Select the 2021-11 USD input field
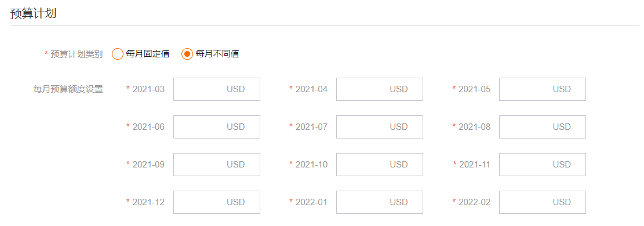 543,165
